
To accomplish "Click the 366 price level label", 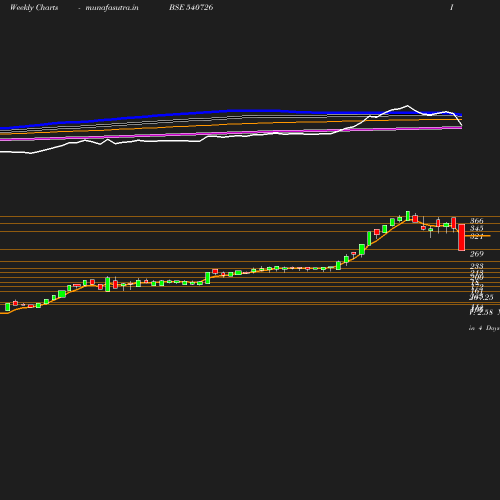I will point(477,221).
